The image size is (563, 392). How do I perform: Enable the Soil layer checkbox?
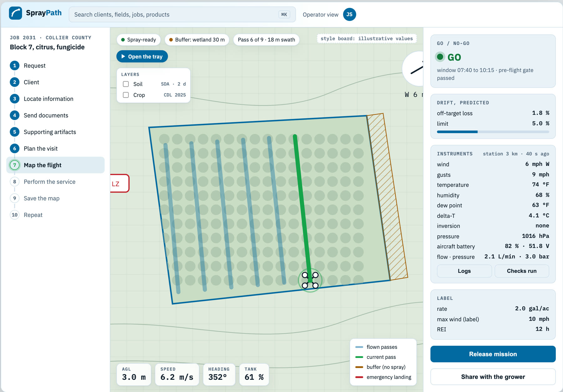126,84
